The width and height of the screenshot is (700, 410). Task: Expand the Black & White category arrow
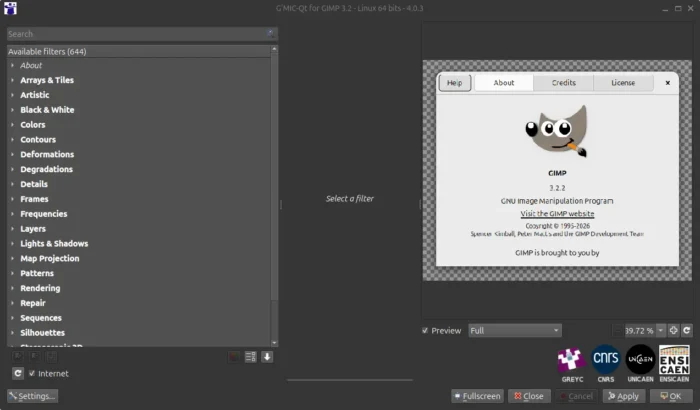pos(12,109)
